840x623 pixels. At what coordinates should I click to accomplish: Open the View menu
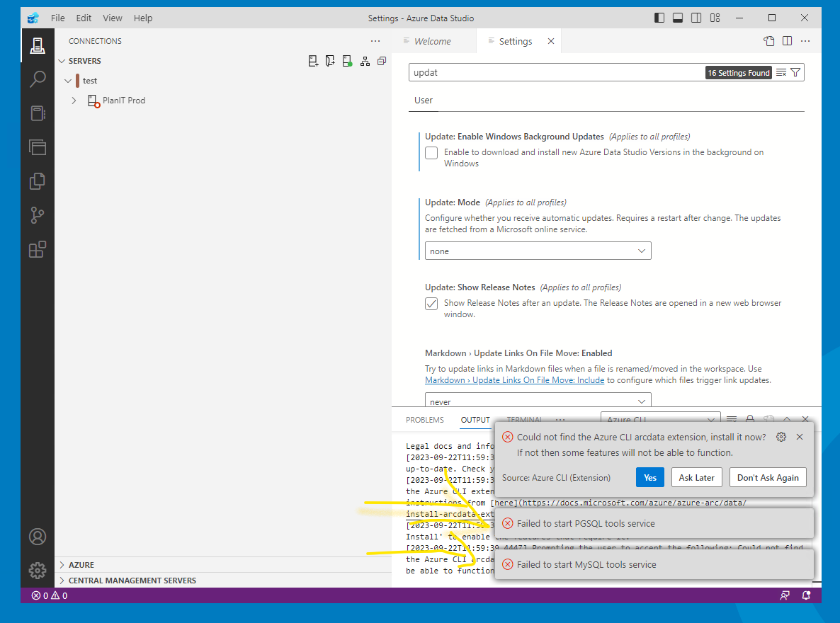pyautogui.click(x=113, y=18)
